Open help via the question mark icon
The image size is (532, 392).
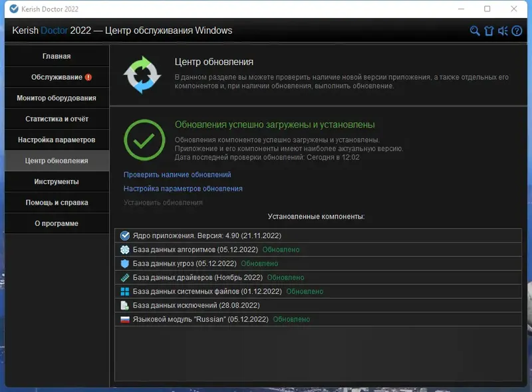coord(519,31)
